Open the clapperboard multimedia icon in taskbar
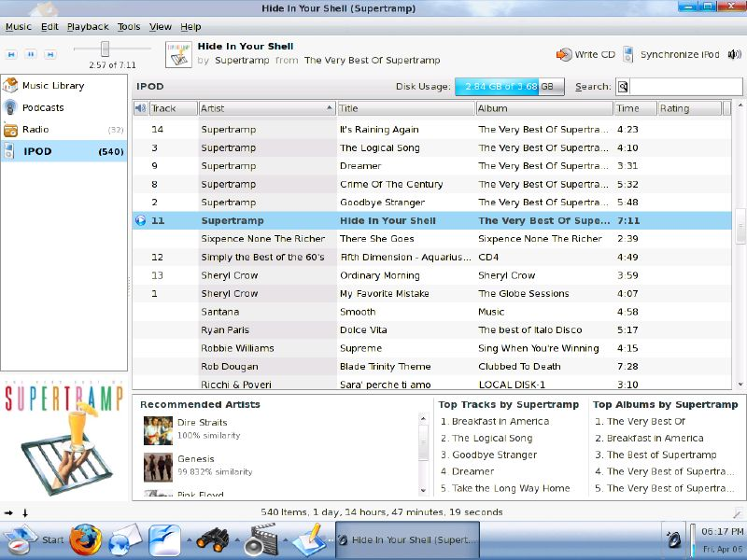747x560 pixels. 261,540
